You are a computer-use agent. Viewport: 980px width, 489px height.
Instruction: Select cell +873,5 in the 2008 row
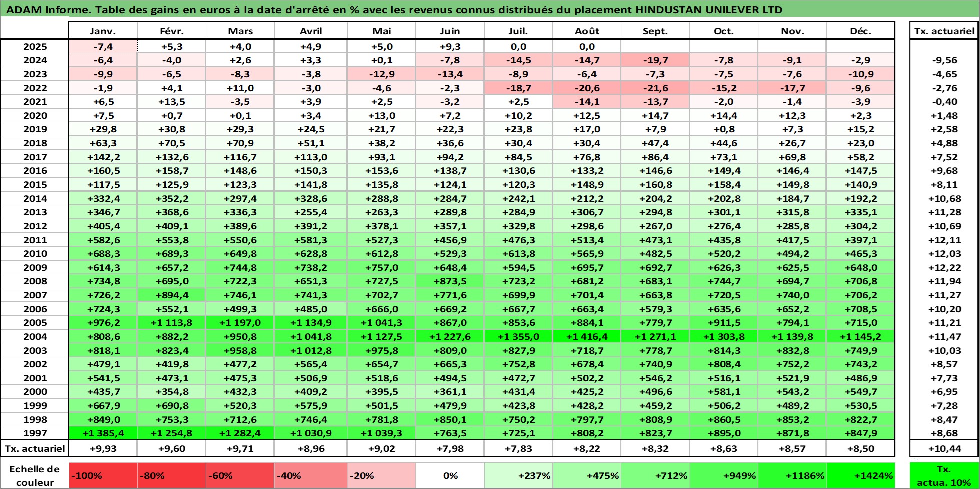(450, 281)
